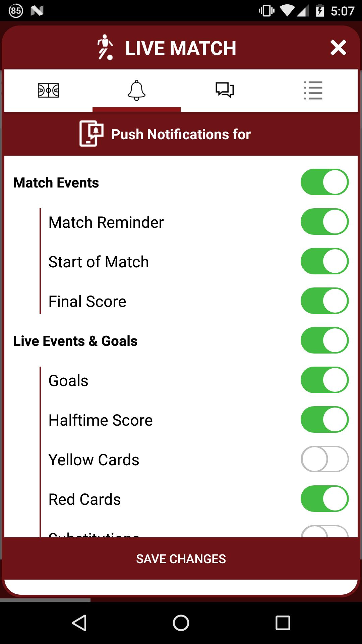
Task: Tap the Android back navigation icon
Action: point(79,622)
